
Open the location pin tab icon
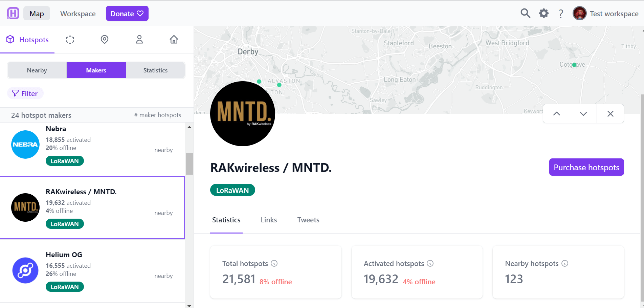(x=105, y=40)
